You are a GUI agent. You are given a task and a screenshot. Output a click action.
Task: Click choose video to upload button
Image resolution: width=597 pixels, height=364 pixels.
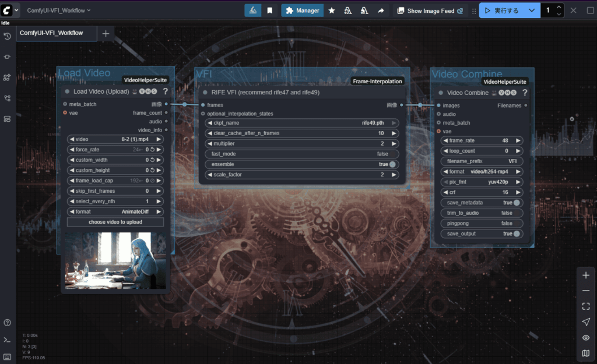click(x=115, y=222)
